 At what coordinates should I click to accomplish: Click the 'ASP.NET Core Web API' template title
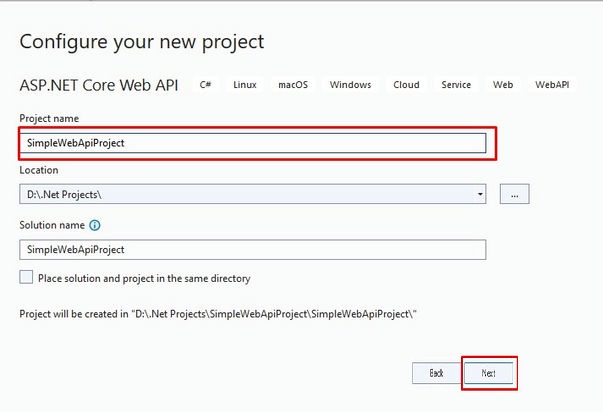[99, 85]
